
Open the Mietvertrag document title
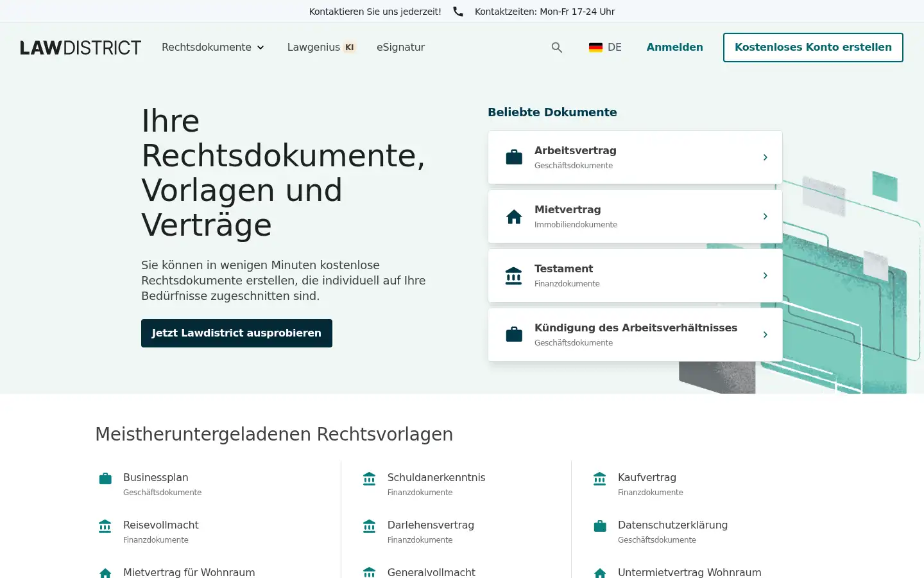click(x=568, y=209)
